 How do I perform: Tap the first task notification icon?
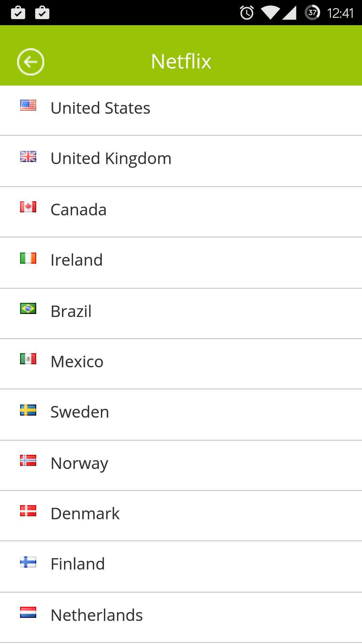[x=18, y=13]
